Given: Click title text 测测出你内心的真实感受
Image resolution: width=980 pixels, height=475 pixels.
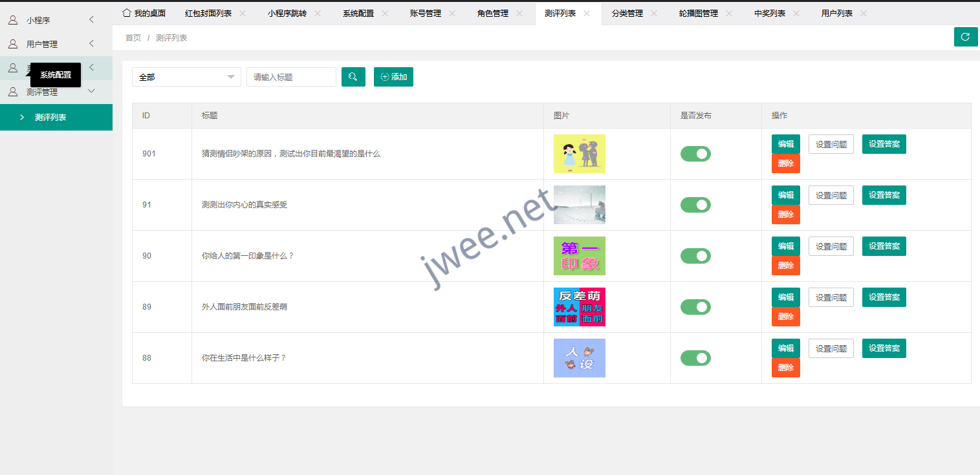Looking at the screenshot, I should [245, 205].
